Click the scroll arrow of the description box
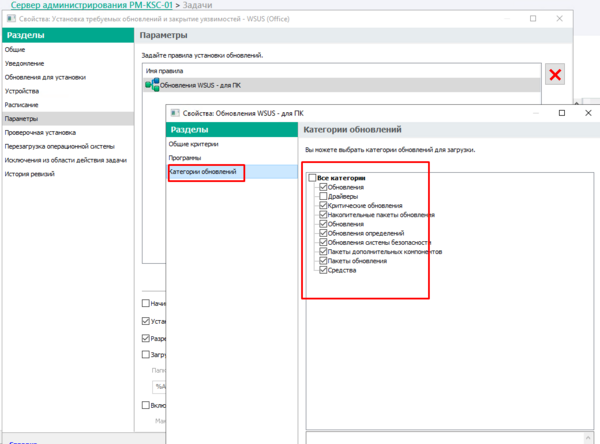Image resolution: width=600 pixels, height=444 pixels. point(589,437)
